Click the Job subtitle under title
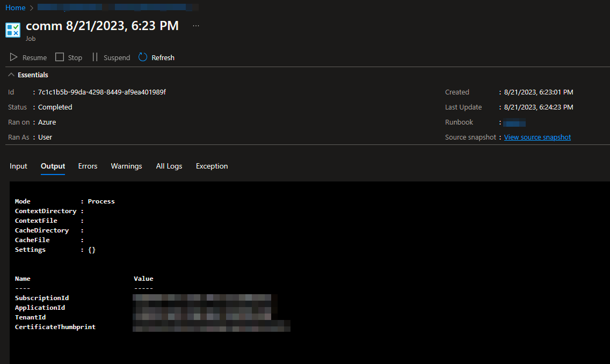Image resolution: width=610 pixels, height=364 pixels. click(31, 39)
